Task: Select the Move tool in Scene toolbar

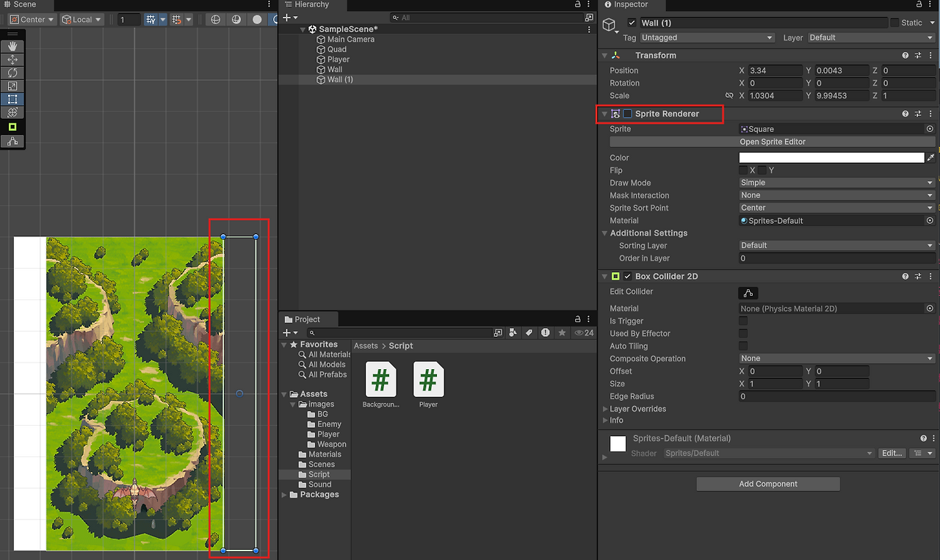Action: [12, 59]
